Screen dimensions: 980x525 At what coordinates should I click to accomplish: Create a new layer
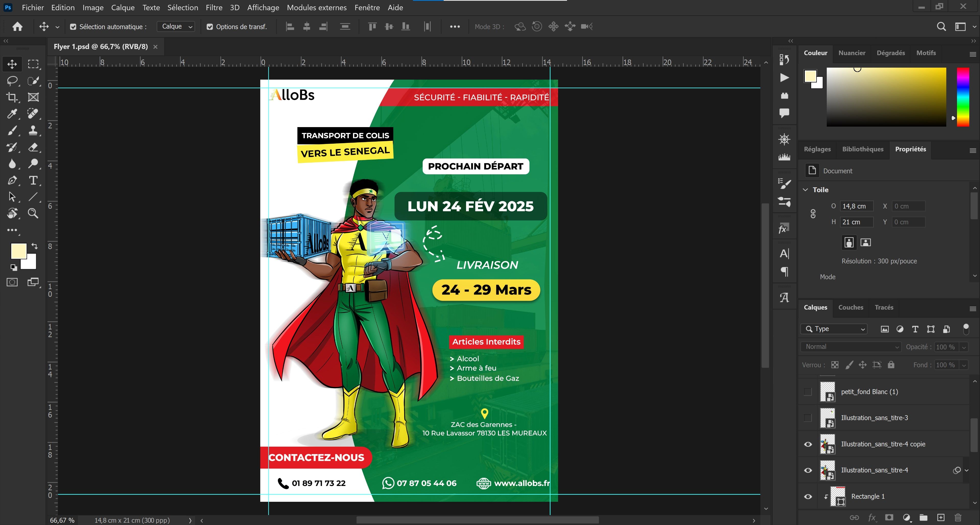click(x=941, y=517)
